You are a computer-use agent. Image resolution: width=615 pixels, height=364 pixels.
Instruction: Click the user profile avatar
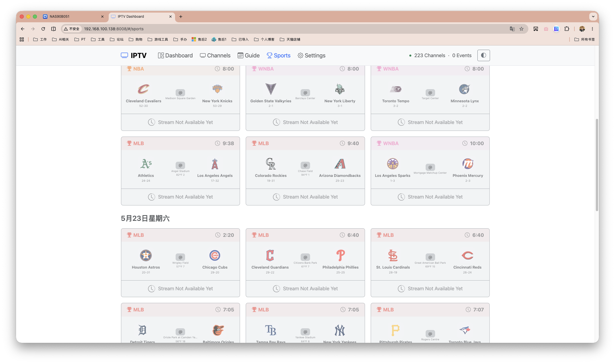pos(582,29)
